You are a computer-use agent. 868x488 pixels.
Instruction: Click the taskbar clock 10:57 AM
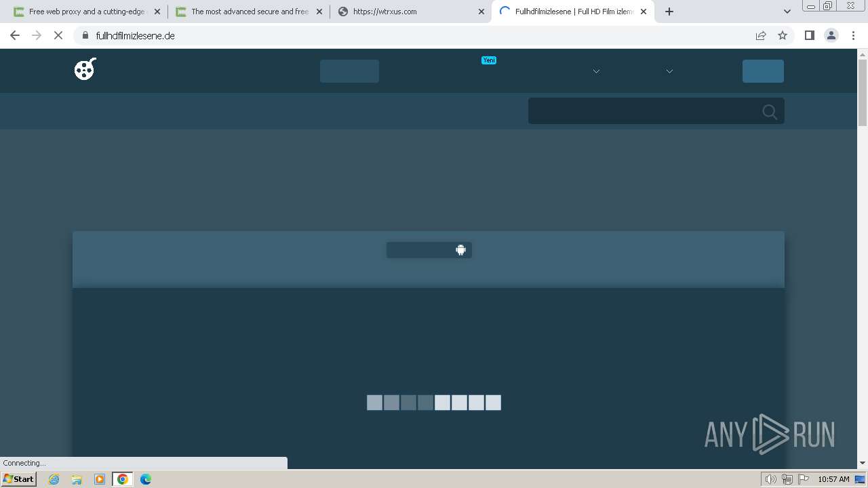pos(833,479)
